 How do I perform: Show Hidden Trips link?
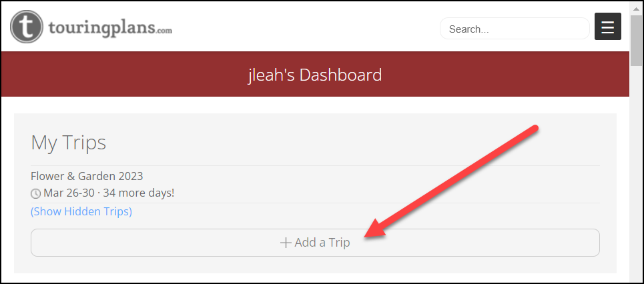click(81, 211)
